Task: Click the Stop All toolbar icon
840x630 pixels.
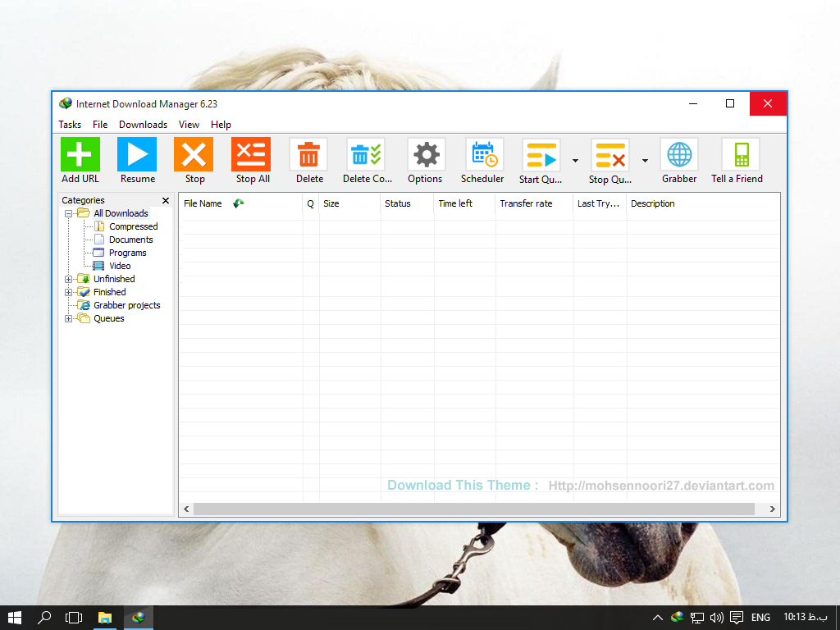Action: click(x=251, y=154)
